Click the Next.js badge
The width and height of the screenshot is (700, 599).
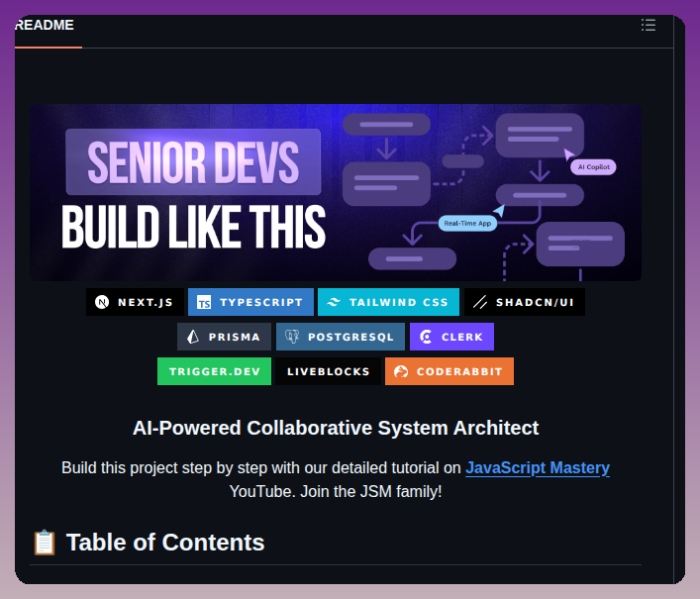tap(135, 302)
